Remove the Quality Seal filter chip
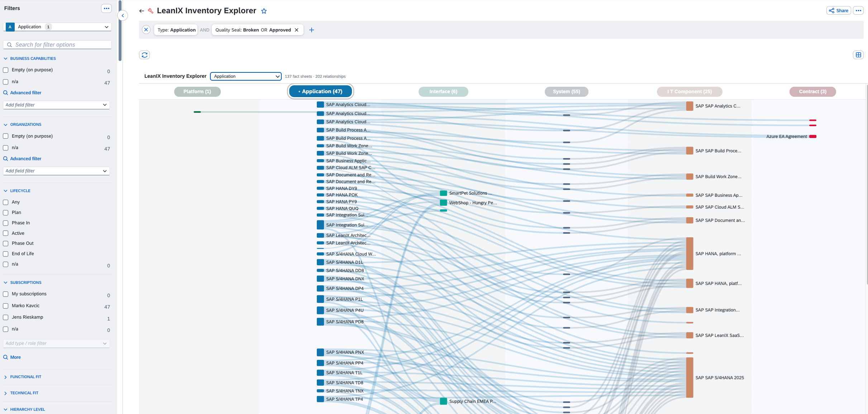Viewport: 868px width, 414px height. pos(297,30)
